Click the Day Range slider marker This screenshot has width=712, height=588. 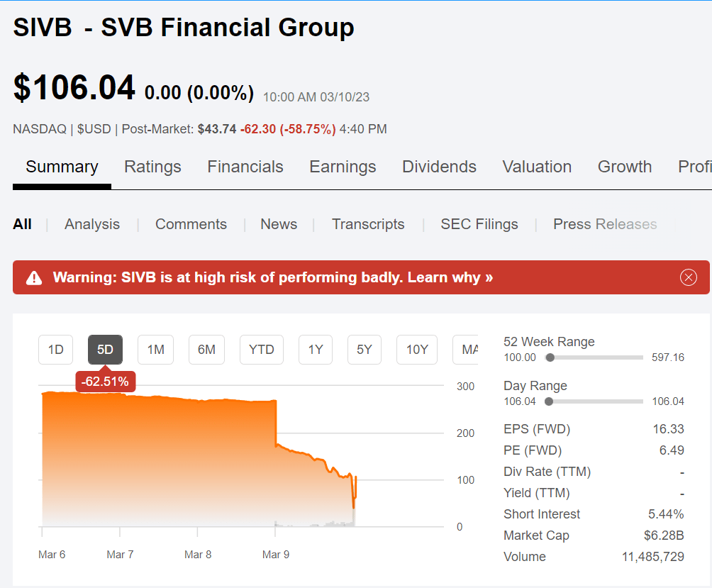(x=549, y=401)
